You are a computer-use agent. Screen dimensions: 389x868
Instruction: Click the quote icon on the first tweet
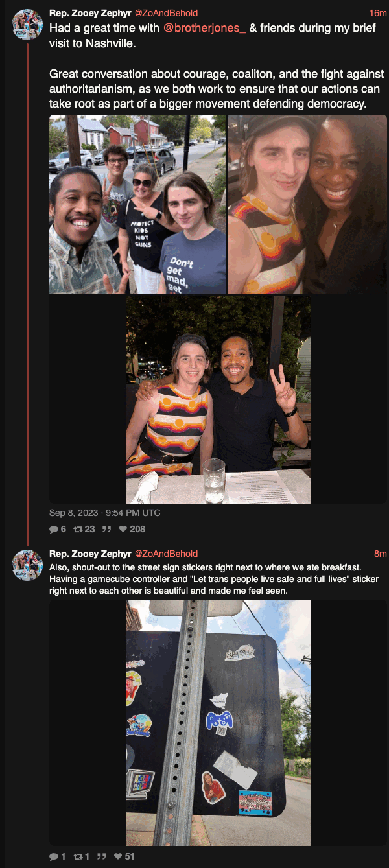(107, 529)
